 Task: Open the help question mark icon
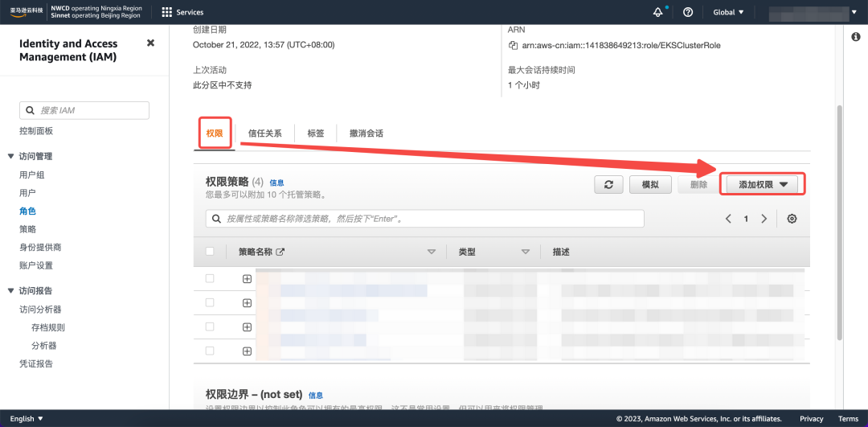point(688,12)
